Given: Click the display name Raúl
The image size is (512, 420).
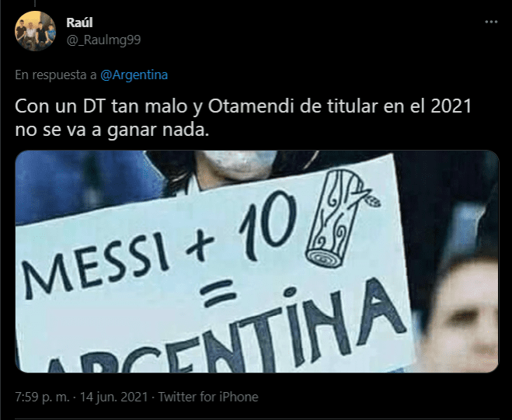Looking at the screenshot, I should pyautogui.click(x=79, y=23).
